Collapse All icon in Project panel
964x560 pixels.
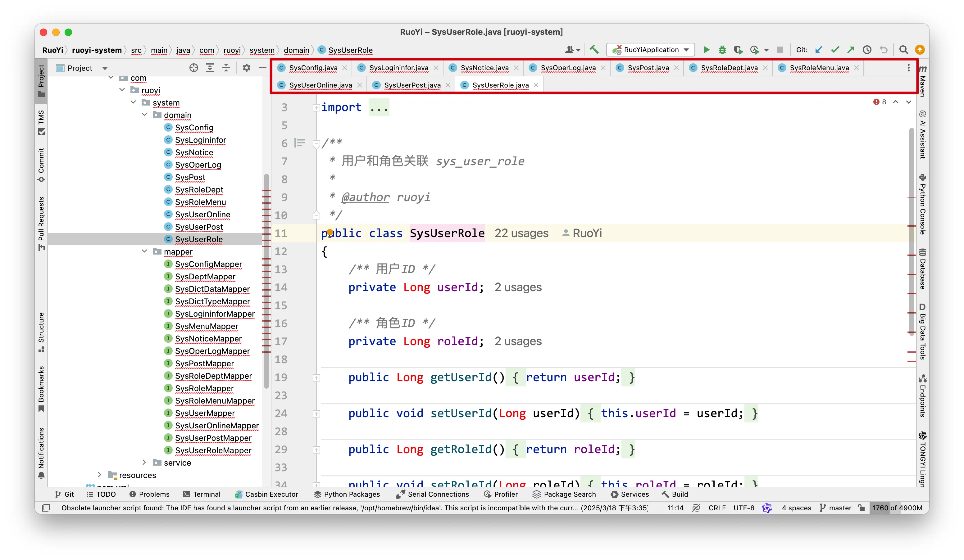pos(226,68)
